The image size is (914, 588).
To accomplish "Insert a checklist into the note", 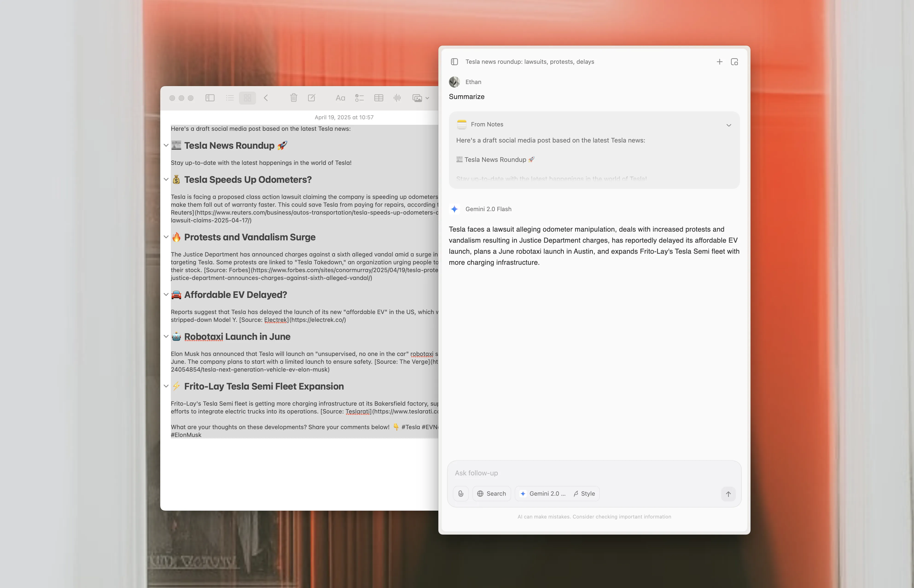I will [359, 98].
